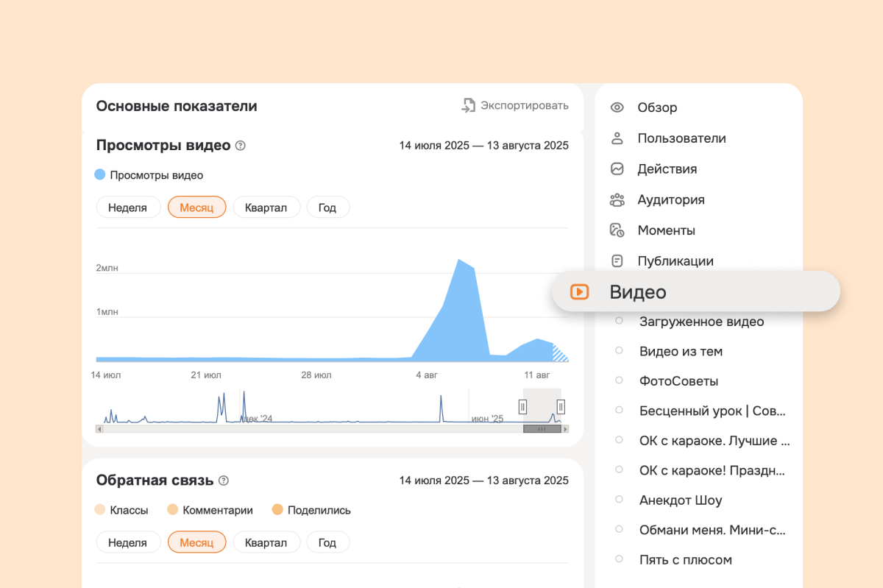Click the right arrow of navigator scrollbar

tap(565, 428)
